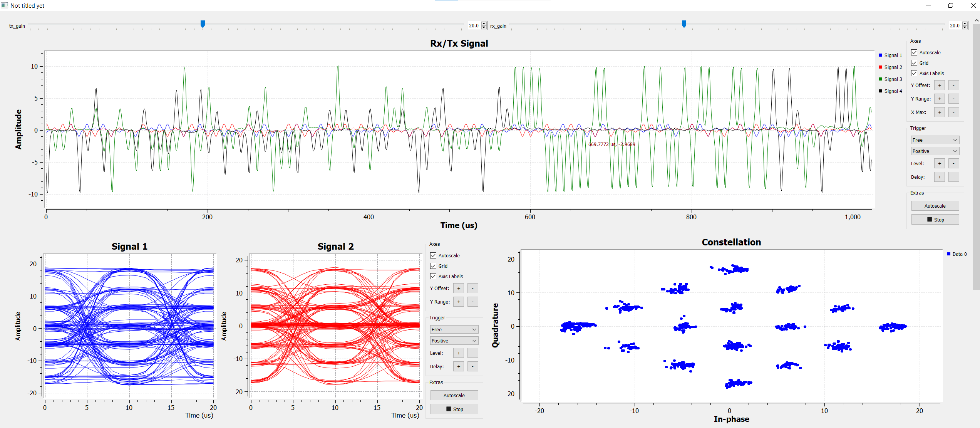
Task: Toggle Signal 4 legend entry
Action: pyautogui.click(x=890, y=91)
